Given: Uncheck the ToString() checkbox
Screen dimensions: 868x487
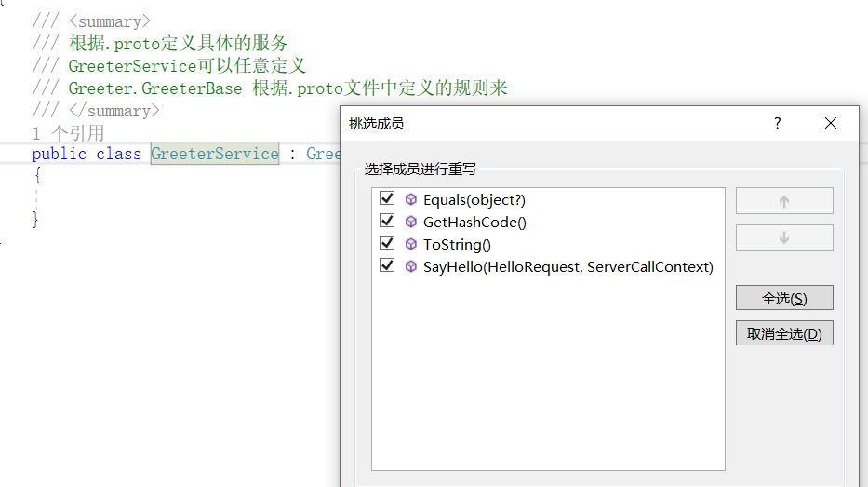Looking at the screenshot, I should pyautogui.click(x=387, y=244).
